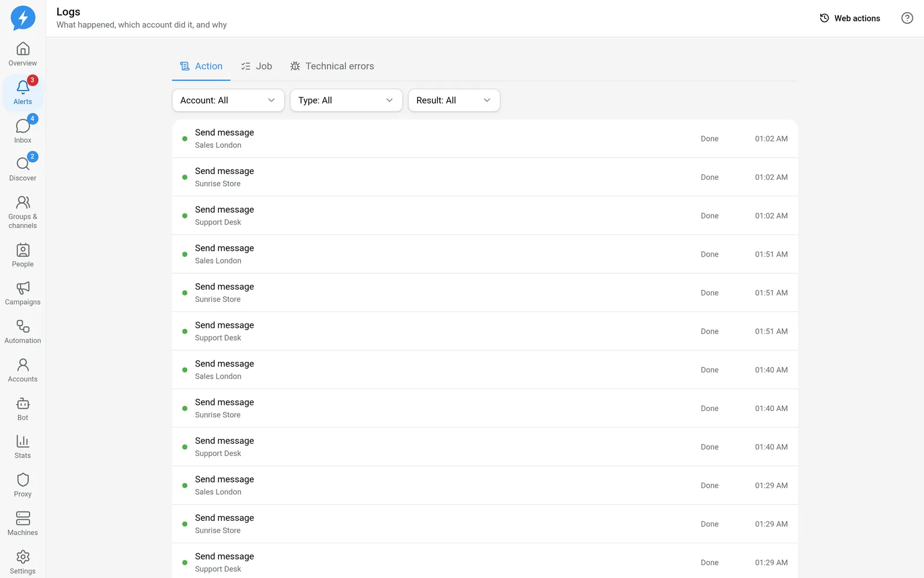Open Sales London log at 01:29 AM
This screenshot has width=924, height=578.
pyautogui.click(x=485, y=486)
